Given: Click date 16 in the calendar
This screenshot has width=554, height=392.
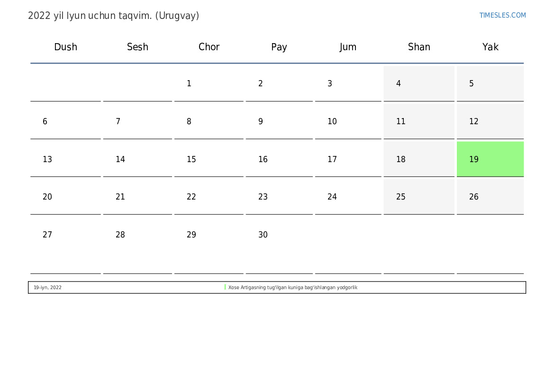Looking at the screenshot, I should 263,159.
